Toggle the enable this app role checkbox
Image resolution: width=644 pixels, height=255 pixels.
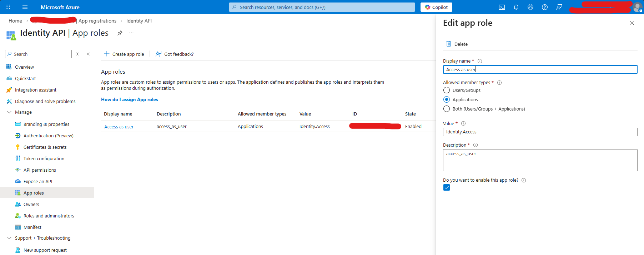pos(447,187)
